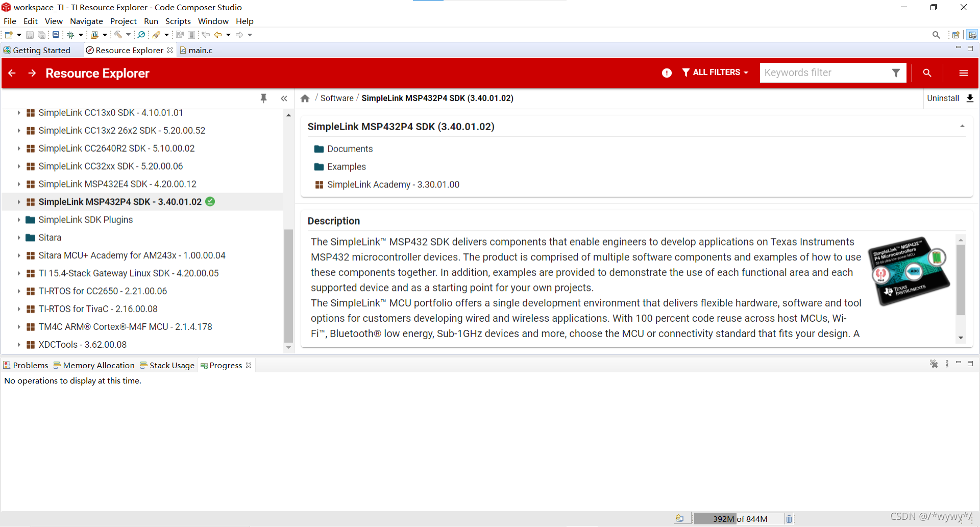Click the flashlight tool icon in toolbar
The height and width of the screenshot is (527, 980).
click(x=157, y=35)
